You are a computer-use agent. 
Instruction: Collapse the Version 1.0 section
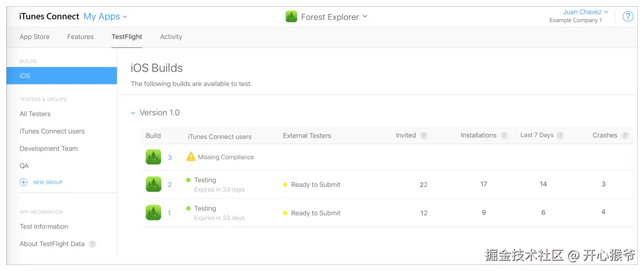coord(133,113)
